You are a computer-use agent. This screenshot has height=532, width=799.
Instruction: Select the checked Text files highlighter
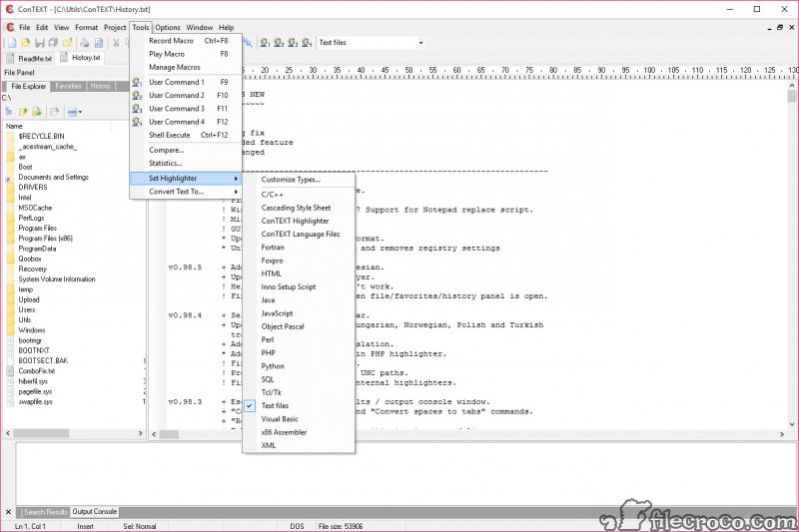pos(299,406)
